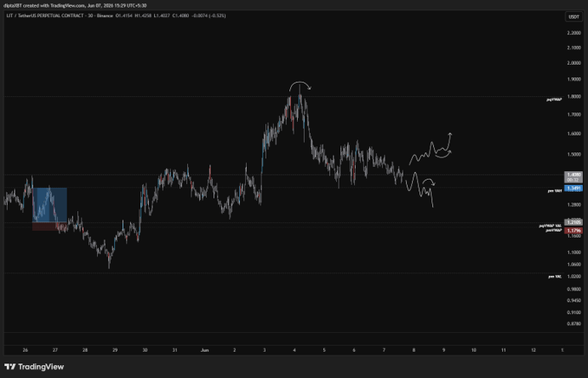Click date 30 on time axis
Screen dimensions: 588x378
tap(145, 350)
